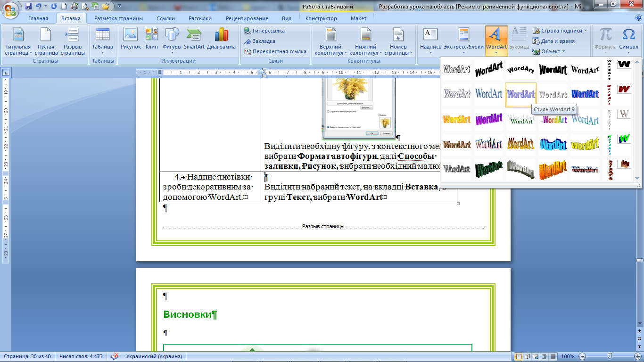The image size is (644, 362).
Task: Open the Ссылки tab
Action: click(165, 18)
